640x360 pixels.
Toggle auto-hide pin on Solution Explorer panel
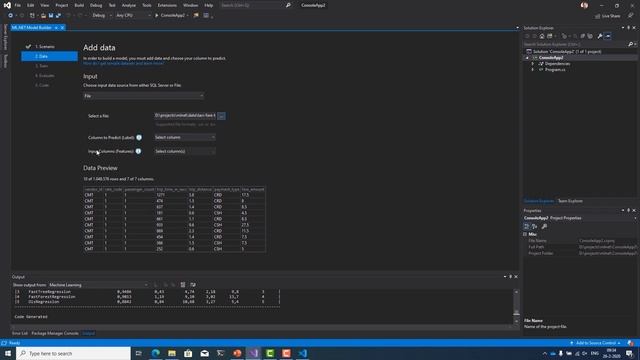629,28
